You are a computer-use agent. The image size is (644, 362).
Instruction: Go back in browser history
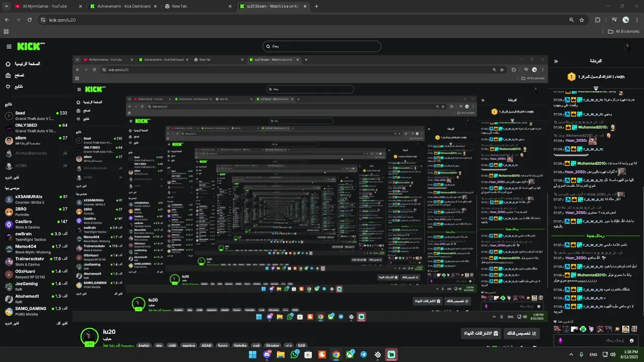coord(7,20)
